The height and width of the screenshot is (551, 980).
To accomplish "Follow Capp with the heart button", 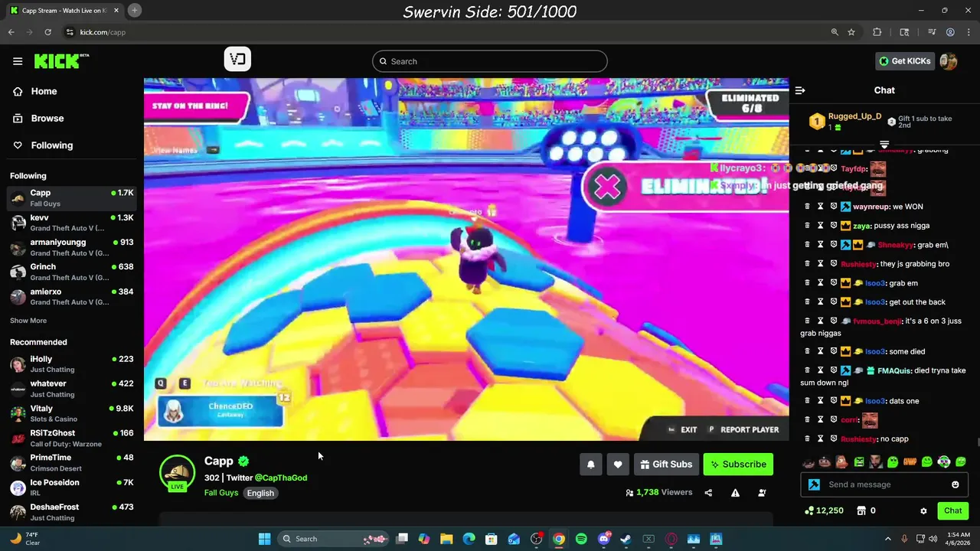I will click(x=618, y=465).
